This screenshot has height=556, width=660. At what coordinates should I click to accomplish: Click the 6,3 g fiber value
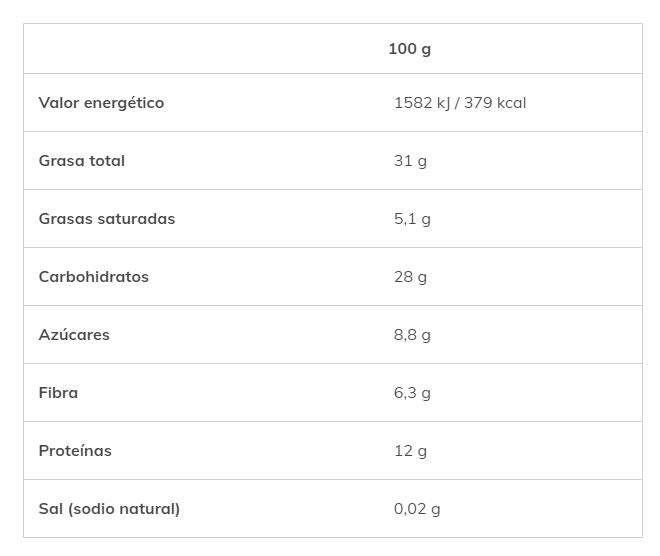tap(412, 394)
